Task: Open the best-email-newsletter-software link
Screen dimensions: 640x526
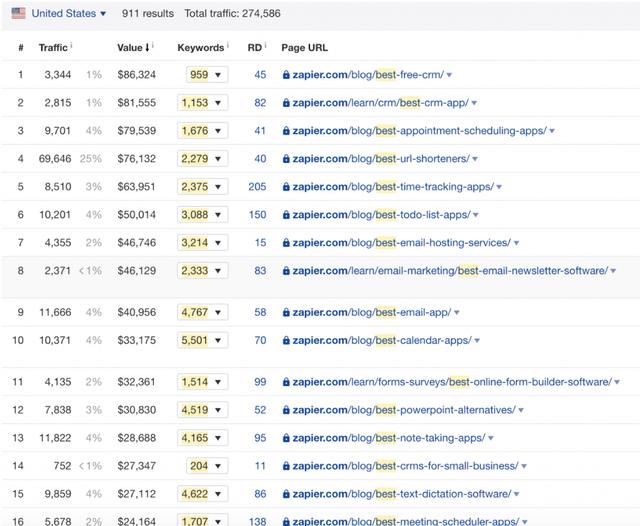Action: pos(450,271)
